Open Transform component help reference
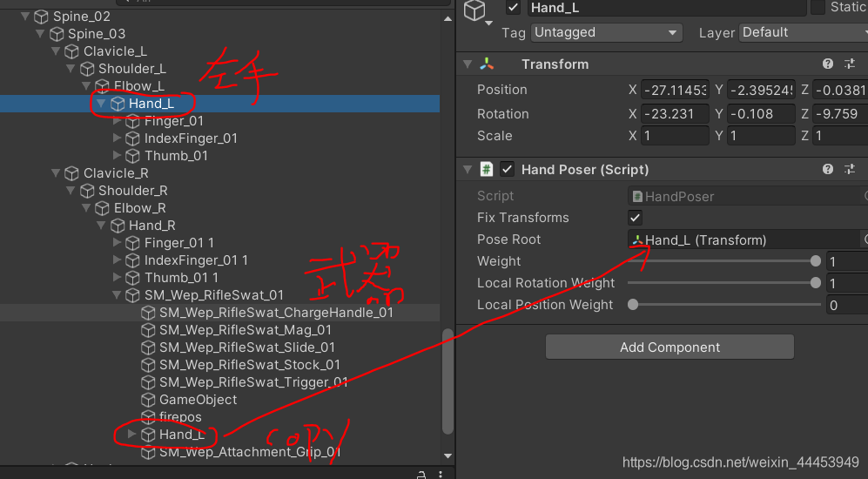The height and width of the screenshot is (479, 868). click(828, 64)
